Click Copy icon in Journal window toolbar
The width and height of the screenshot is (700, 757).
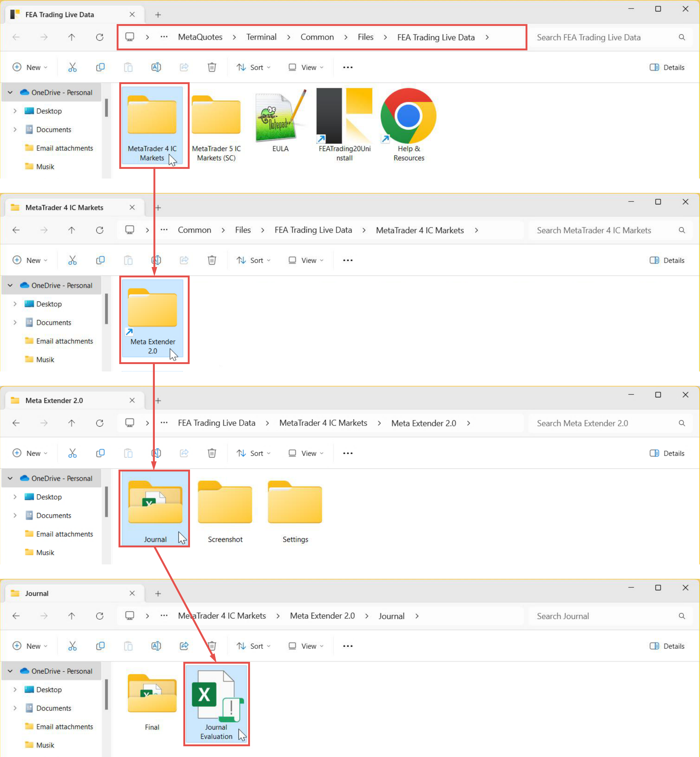point(100,646)
